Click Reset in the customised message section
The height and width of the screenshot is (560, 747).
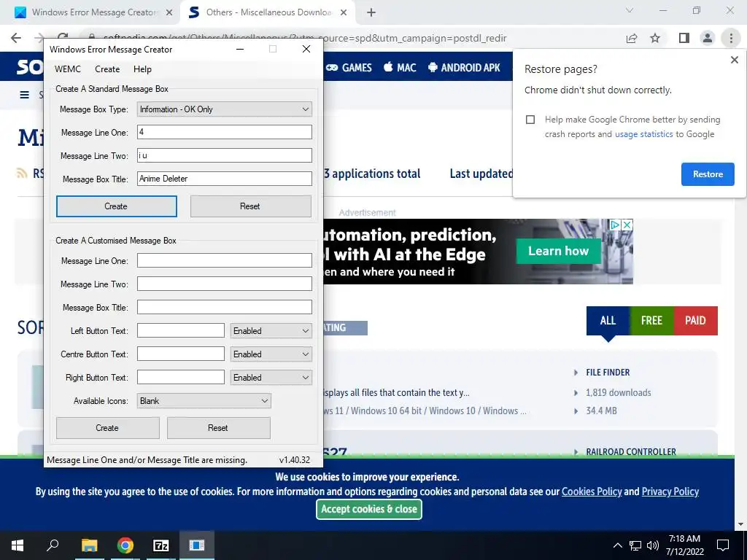tap(219, 427)
